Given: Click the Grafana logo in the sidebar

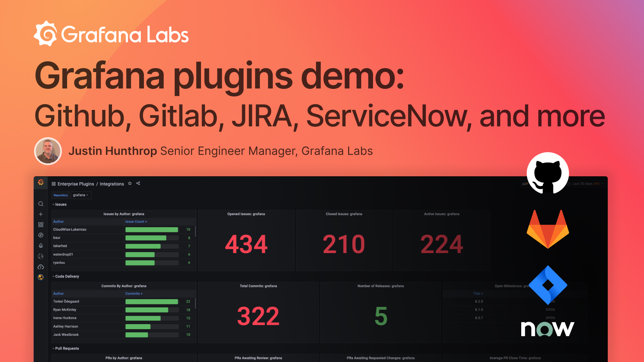Looking at the screenshot, I should click(41, 181).
